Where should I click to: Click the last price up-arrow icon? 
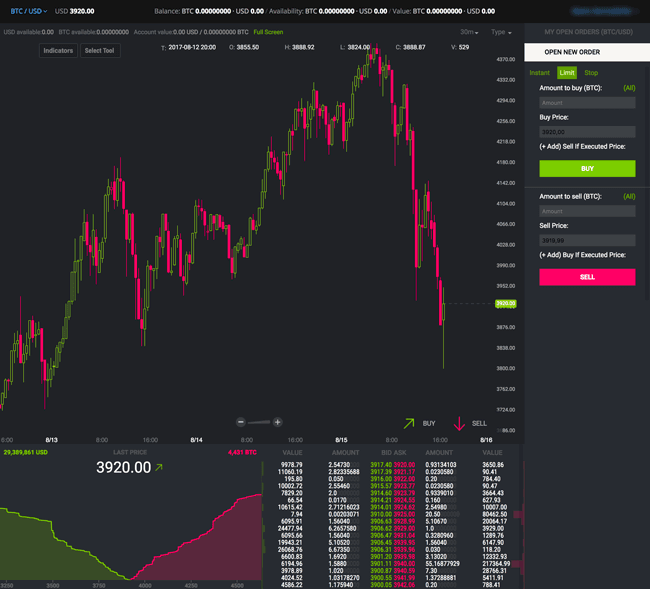coord(158,467)
